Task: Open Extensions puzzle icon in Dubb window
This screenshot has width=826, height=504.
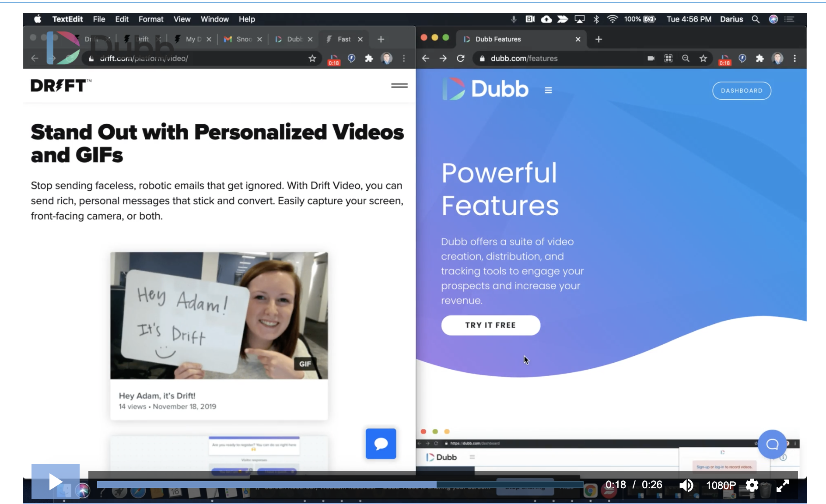Action: [759, 58]
